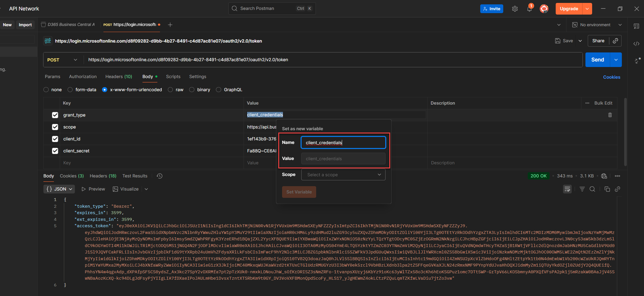Click the Share button
Viewport: 644px width, 296px height.
[598, 41]
